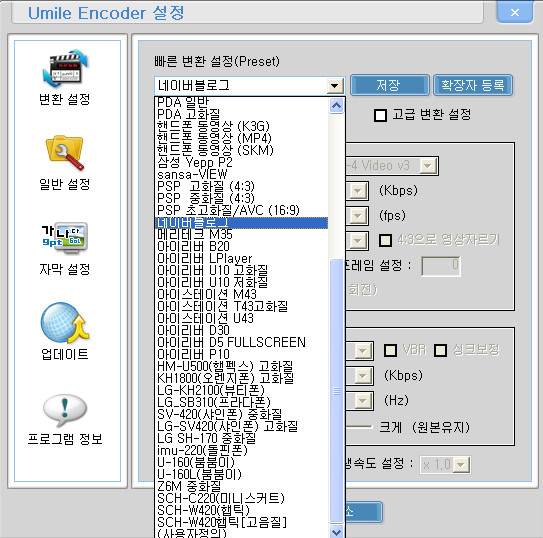This screenshot has width=543, height=538.
Task: Choose U-160(붐붐이) preset
Action: [x=242, y=462]
